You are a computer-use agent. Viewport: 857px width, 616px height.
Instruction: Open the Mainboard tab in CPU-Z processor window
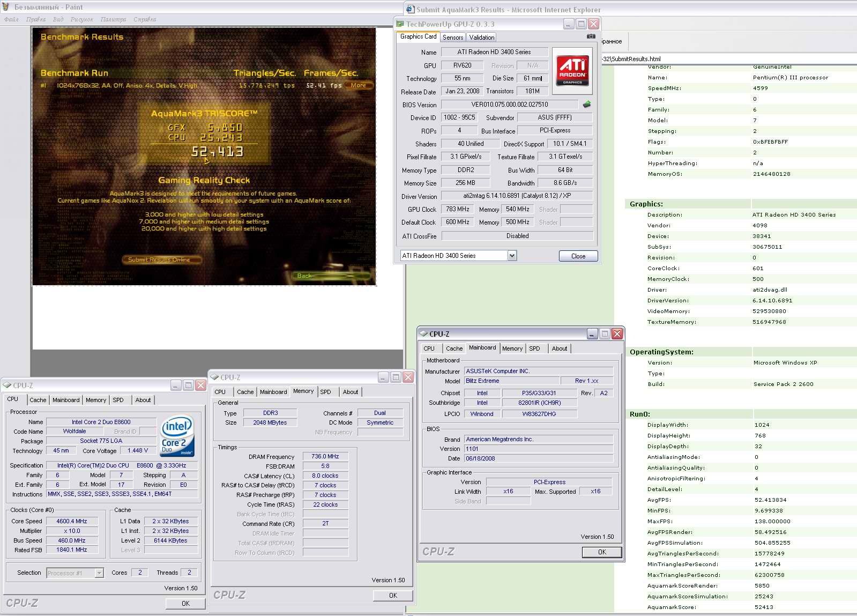(66, 400)
